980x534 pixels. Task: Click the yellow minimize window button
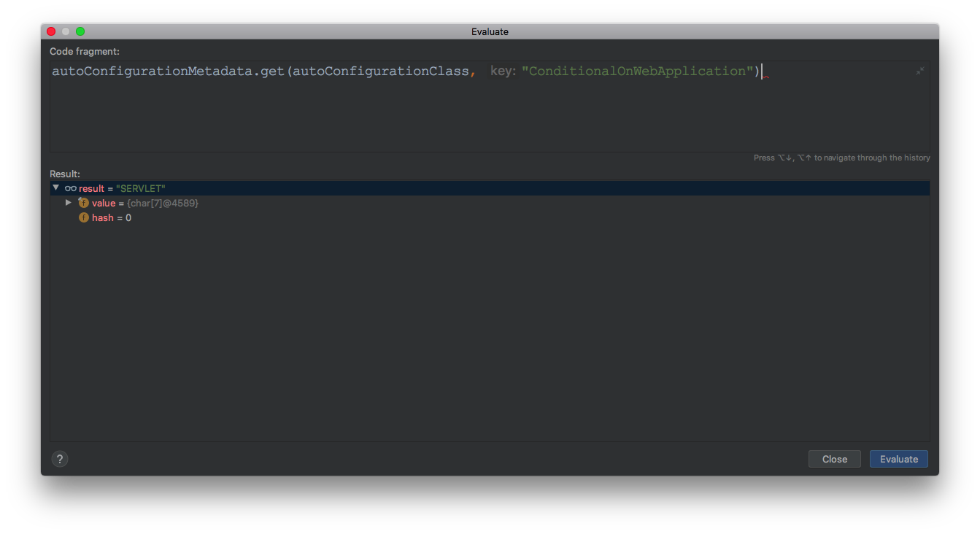(66, 31)
